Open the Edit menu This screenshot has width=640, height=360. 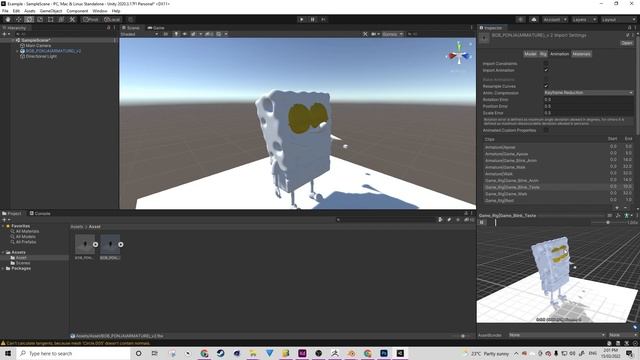(x=16, y=11)
